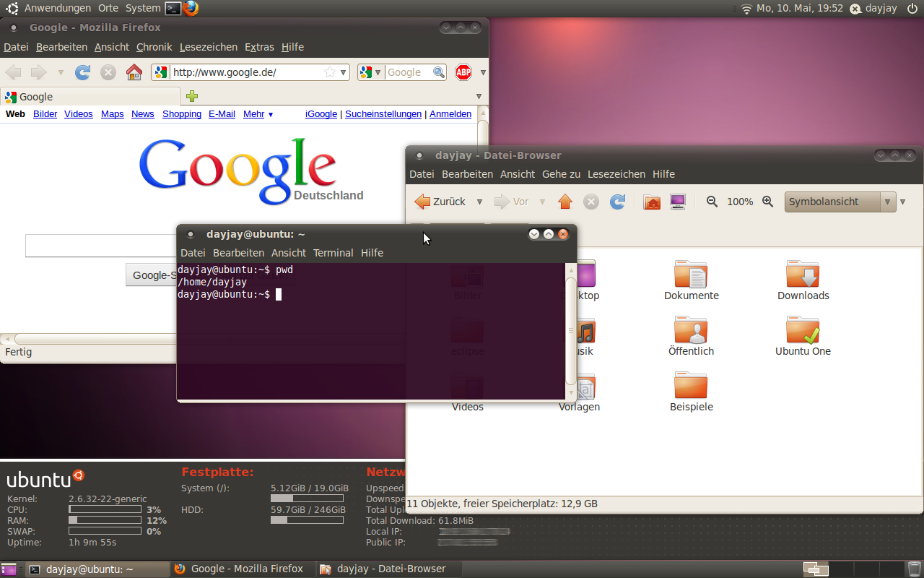Click the show desktop button in bottom panel
The height and width of the screenshot is (578, 924).
pos(9,569)
